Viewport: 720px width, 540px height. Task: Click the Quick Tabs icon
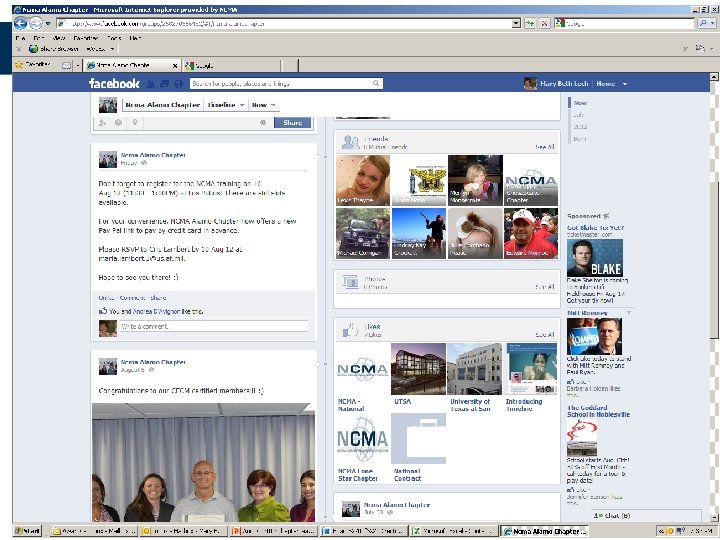click(x=67, y=65)
